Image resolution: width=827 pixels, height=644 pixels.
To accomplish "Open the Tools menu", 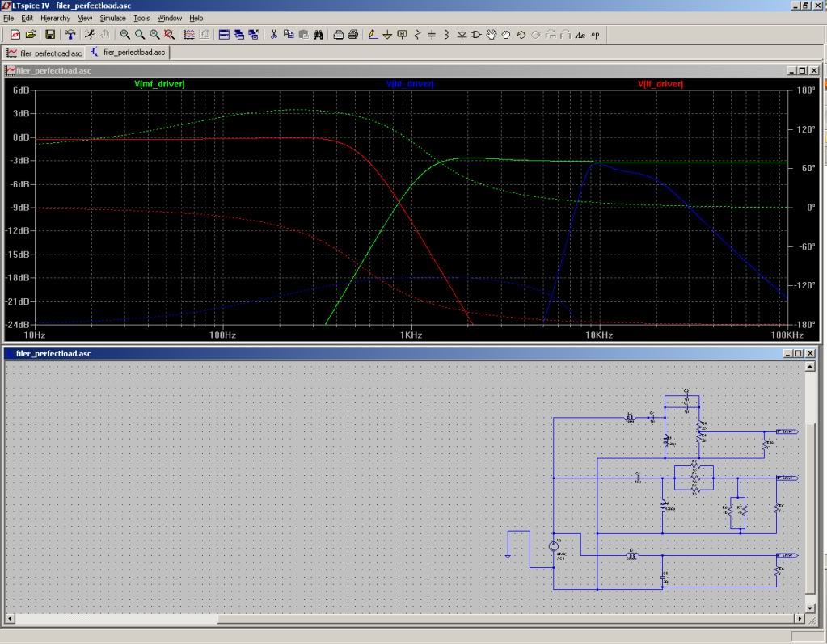I will 141,18.
